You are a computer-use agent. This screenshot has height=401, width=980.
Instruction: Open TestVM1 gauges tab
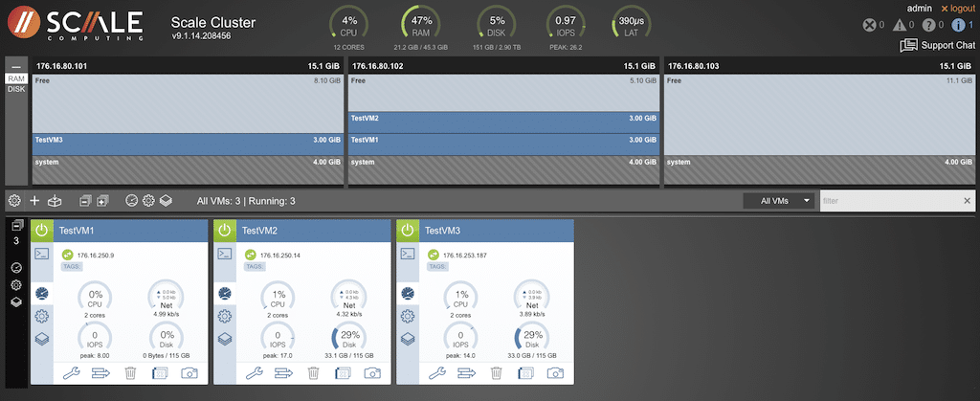(41, 293)
